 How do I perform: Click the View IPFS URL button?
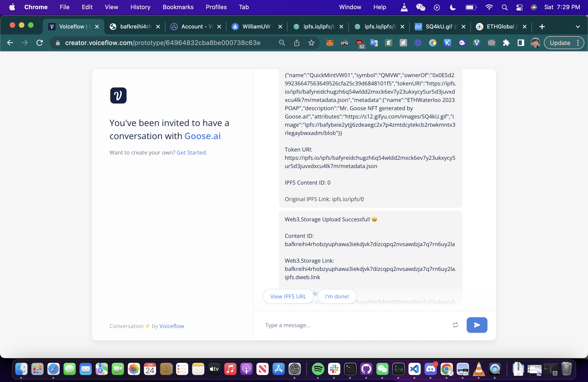tap(288, 296)
